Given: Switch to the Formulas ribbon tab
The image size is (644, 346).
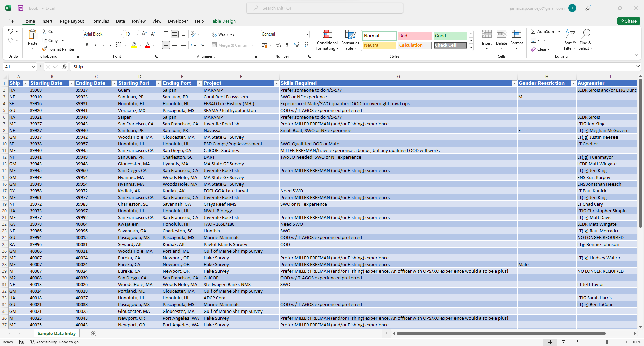Looking at the screenshot, I should click(x=100, y=21).
